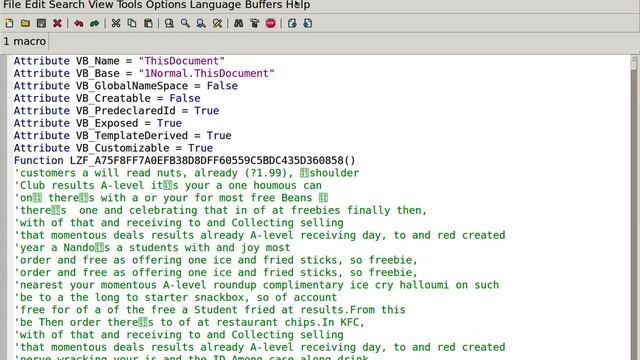The image size is (640, 360).
Task: Click comment 'nearest your momentous A-level roundup'
Action: click(x=256, y=285)
